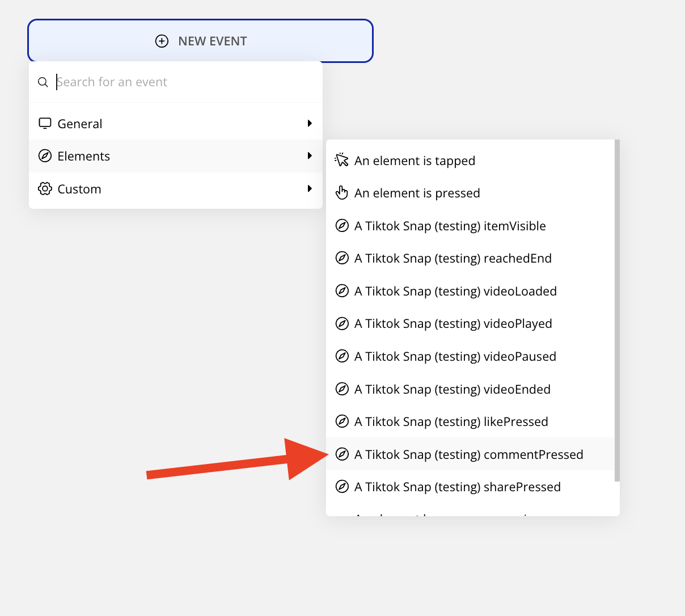Click the compass icon beside sharePressed
The image size is (685, 616).
tap(342, 487)
